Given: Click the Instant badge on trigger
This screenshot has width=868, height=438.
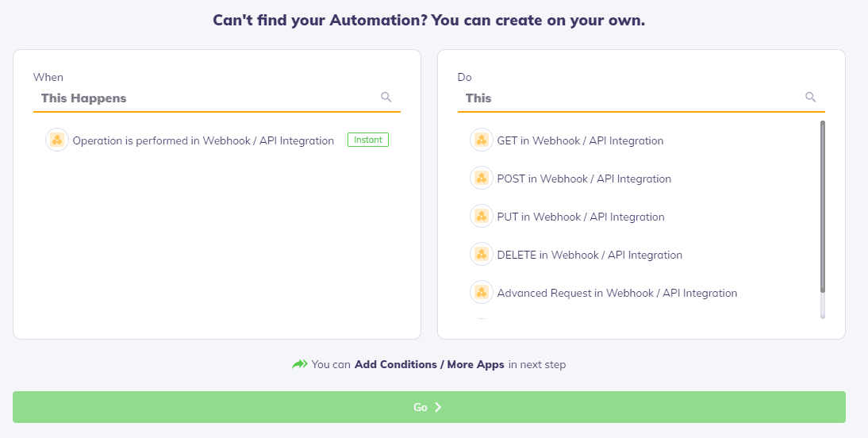Looking at the screenshot, I should pos(368,140).
